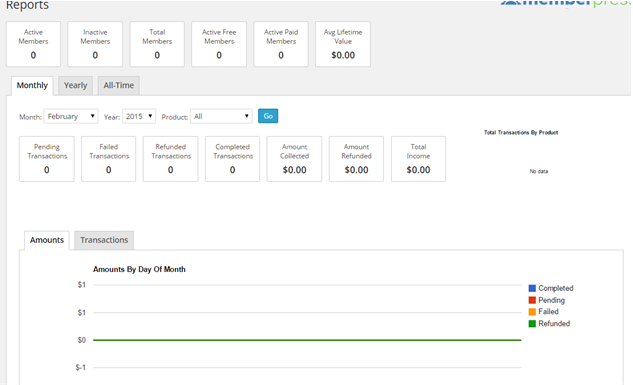The width and height of the screenshot is (633, 385).
Task: Open the Yearly report tab
Action: point(75,86)
